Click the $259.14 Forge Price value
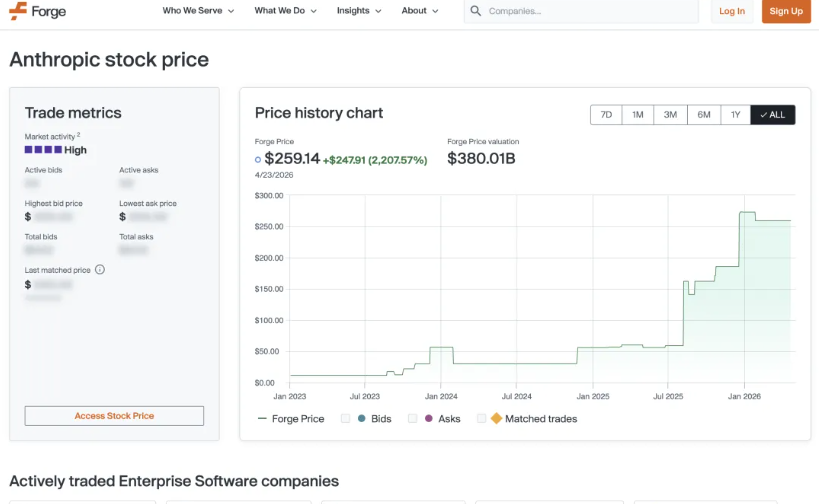 [292, 158]
